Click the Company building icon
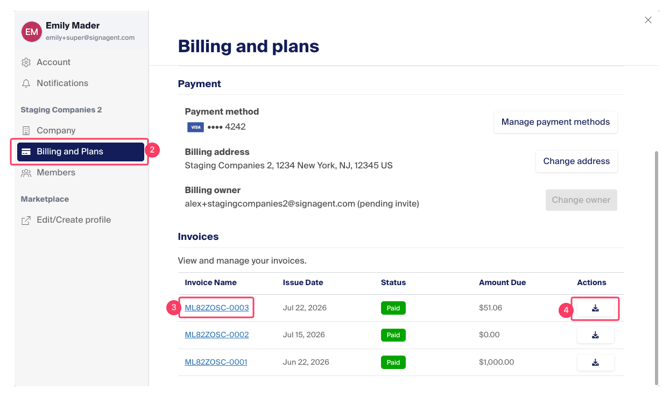This screenshot has width=670, height=397. [x=26, y=130]
